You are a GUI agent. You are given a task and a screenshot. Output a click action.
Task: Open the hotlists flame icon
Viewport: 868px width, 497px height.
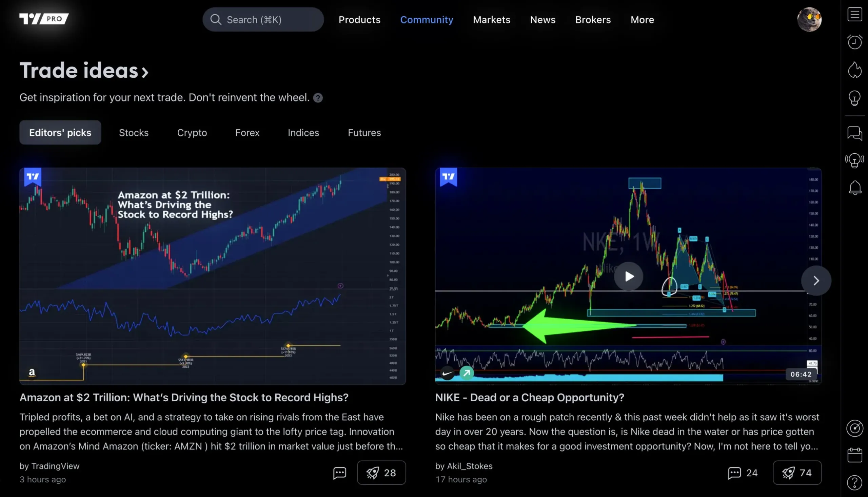[854, 70]
